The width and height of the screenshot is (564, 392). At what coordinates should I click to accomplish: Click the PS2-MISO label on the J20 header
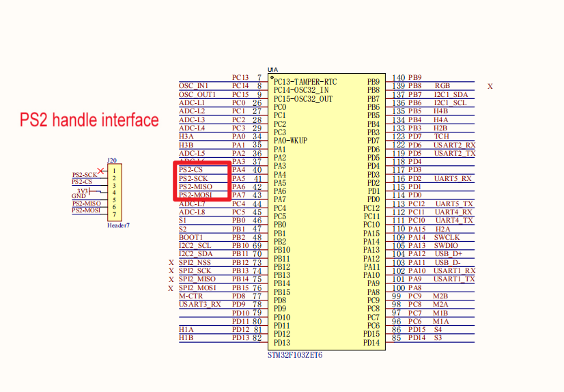click(x=87, y=204)
